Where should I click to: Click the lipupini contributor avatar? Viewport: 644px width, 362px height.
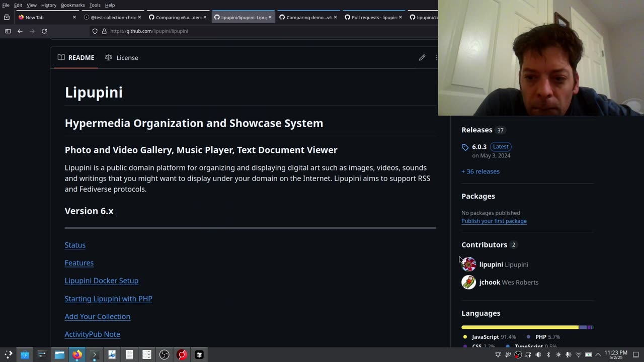pos(468,264)
